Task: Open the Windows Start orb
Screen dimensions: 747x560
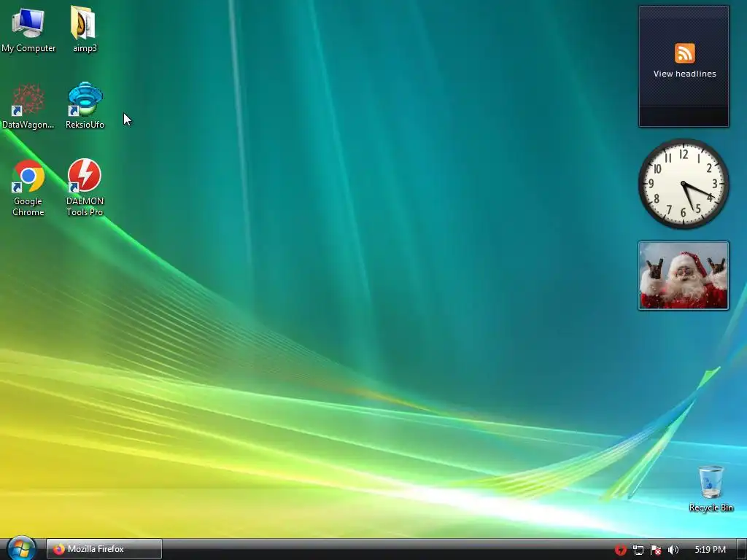Action: pyautogui.click(x=21, y=548)
